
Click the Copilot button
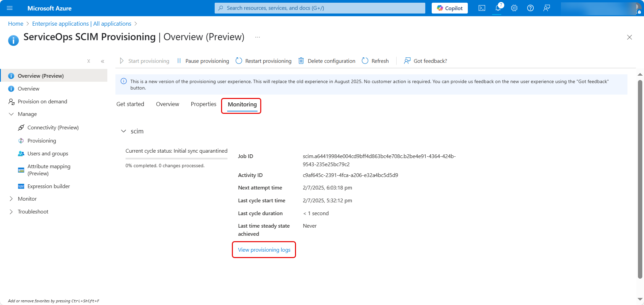[450, 8]
